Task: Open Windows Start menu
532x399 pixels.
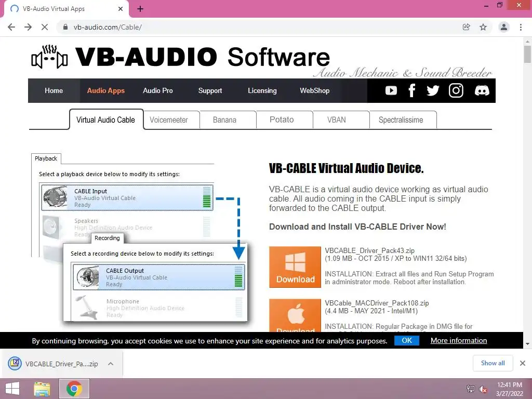Action: tap(12, 389)
